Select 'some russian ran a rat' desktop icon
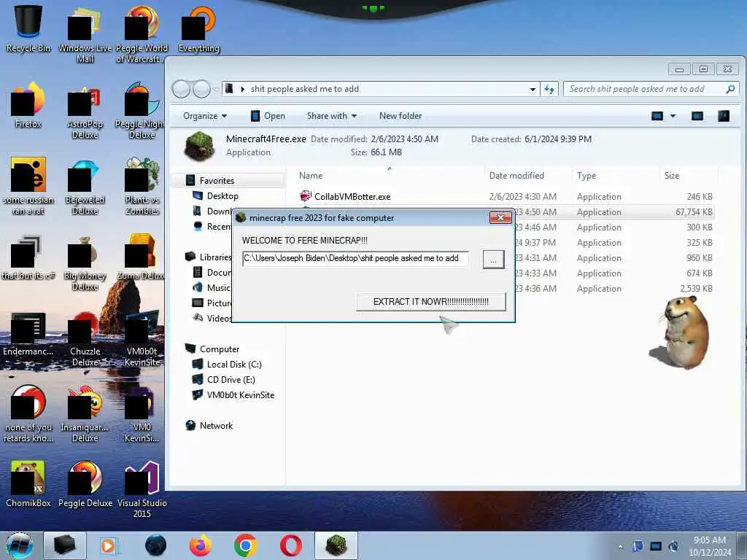 (x=28, y=186)
